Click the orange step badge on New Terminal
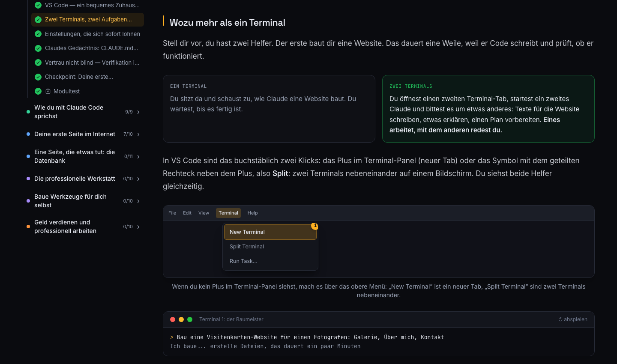 (315, 226)
